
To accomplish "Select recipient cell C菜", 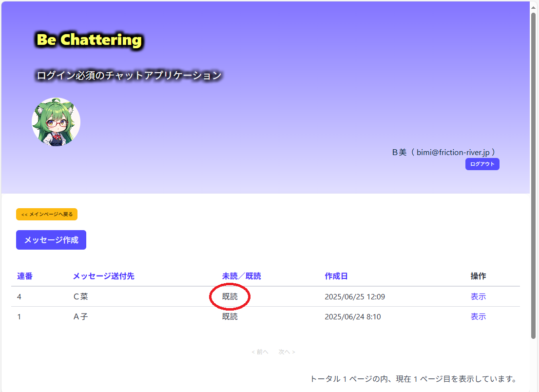I will [81, 296].
